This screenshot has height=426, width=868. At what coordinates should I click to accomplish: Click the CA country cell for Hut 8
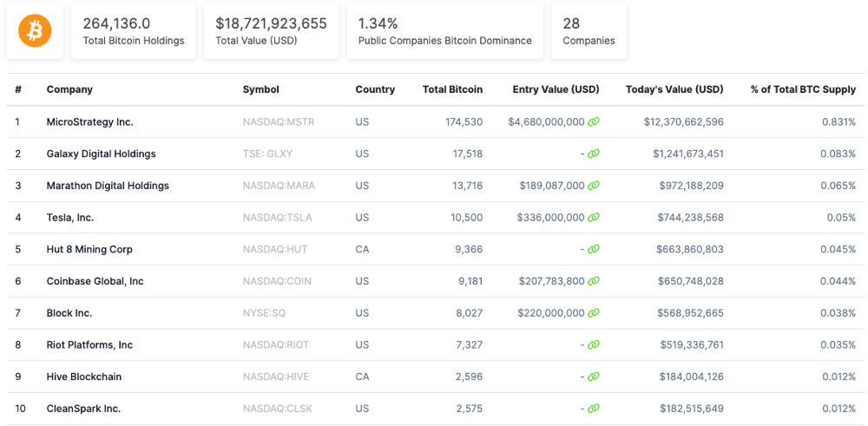(x=362, y=250)
